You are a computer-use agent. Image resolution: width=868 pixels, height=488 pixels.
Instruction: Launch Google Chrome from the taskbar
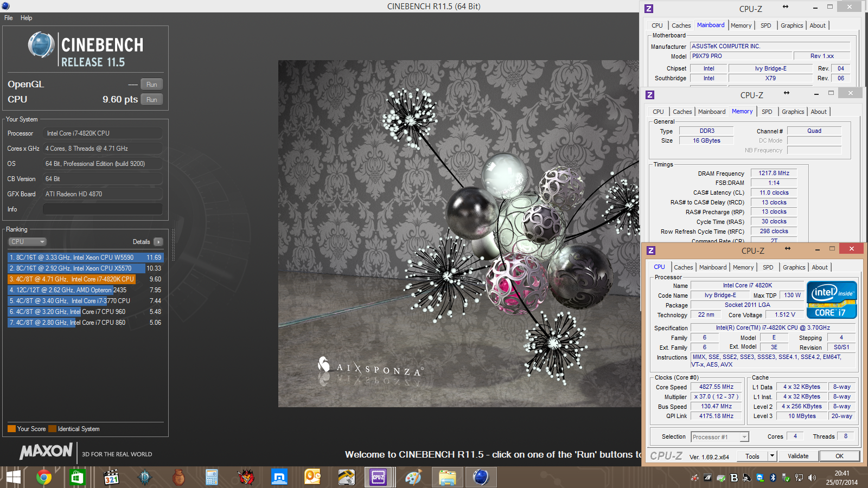click(44, 477)
